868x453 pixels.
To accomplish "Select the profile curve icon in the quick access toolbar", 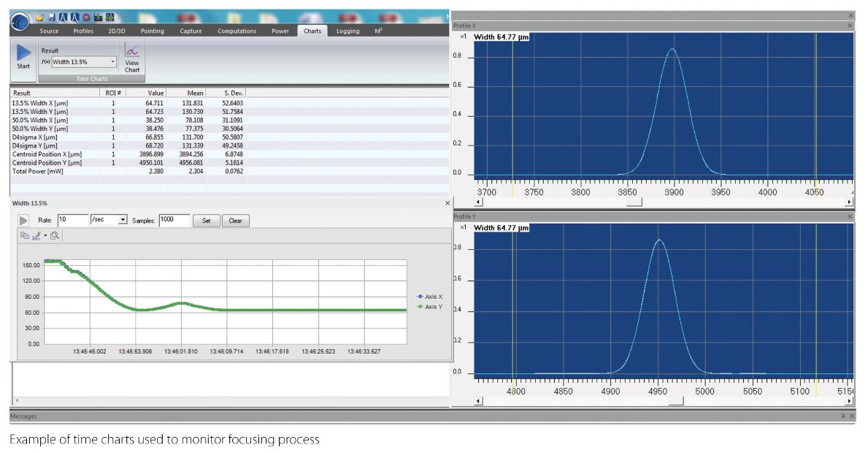I will [x=64, y=18].
